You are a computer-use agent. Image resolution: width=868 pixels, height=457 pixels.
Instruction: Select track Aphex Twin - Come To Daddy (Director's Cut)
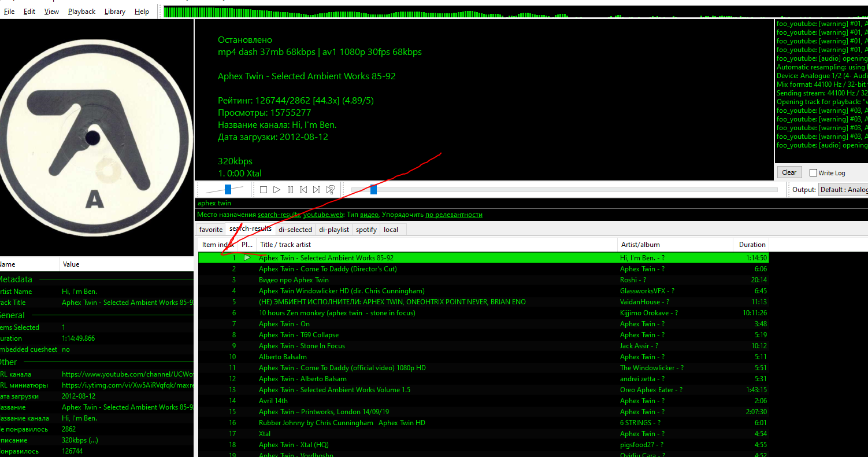click(x=483, y=269)
